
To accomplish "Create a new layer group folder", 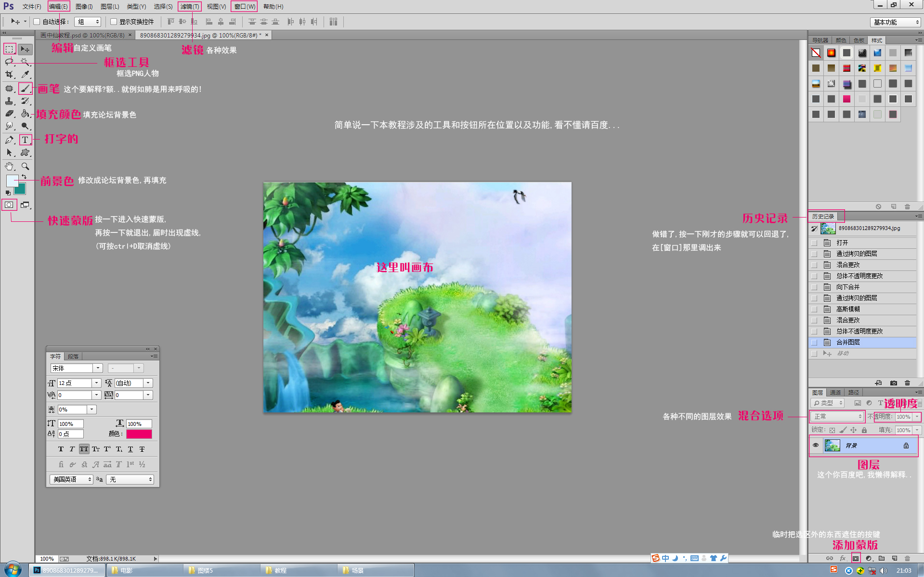I will pyautogui.click(x=882, y=558).
